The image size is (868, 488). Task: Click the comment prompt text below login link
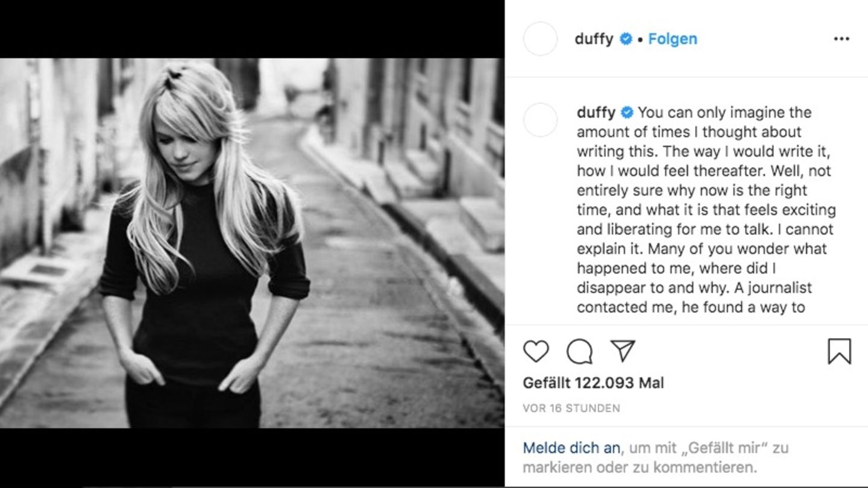(656, 457)
